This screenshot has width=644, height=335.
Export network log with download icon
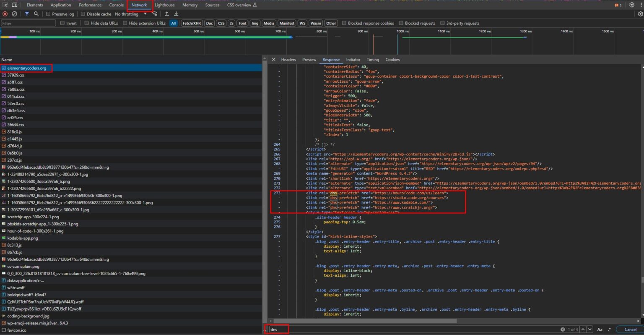[176, 14]
